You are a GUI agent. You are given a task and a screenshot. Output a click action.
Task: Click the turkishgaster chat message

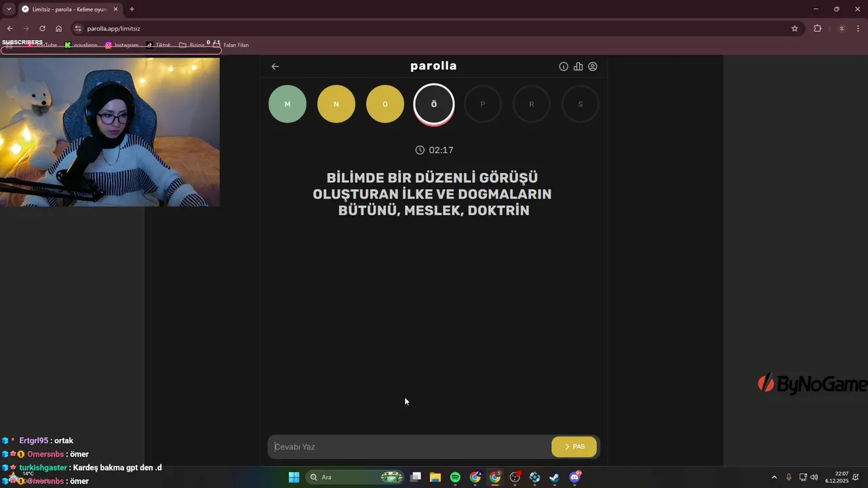tap(82, 468)
